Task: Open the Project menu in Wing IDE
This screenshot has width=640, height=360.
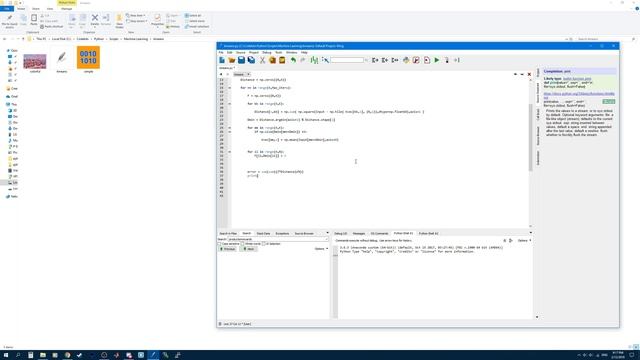Action: [x=253, y=52]
